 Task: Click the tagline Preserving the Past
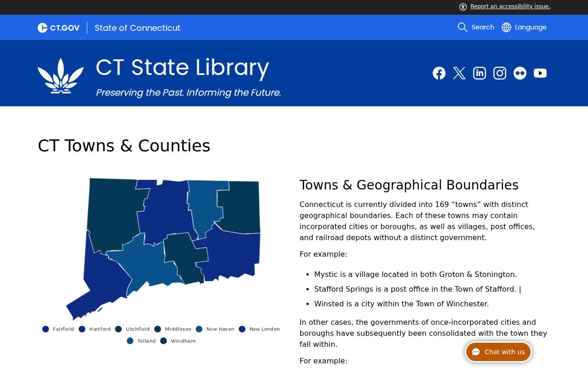click(188, 92)
